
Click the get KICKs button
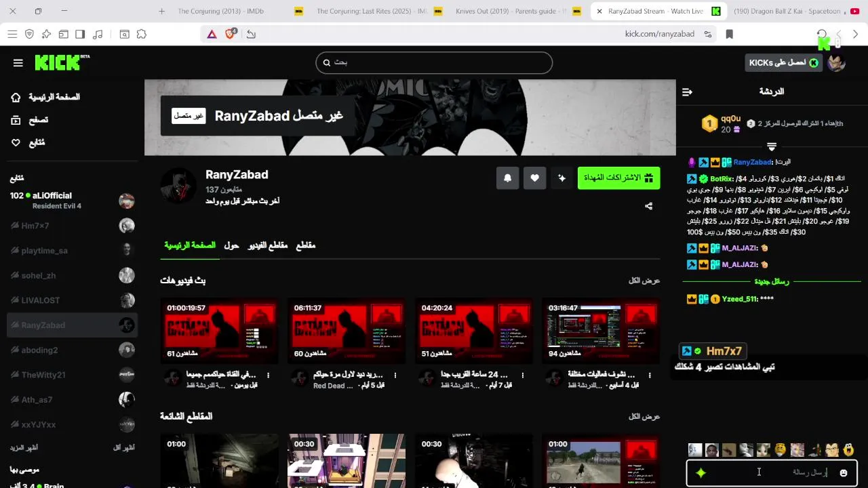[x=783, y=62]
